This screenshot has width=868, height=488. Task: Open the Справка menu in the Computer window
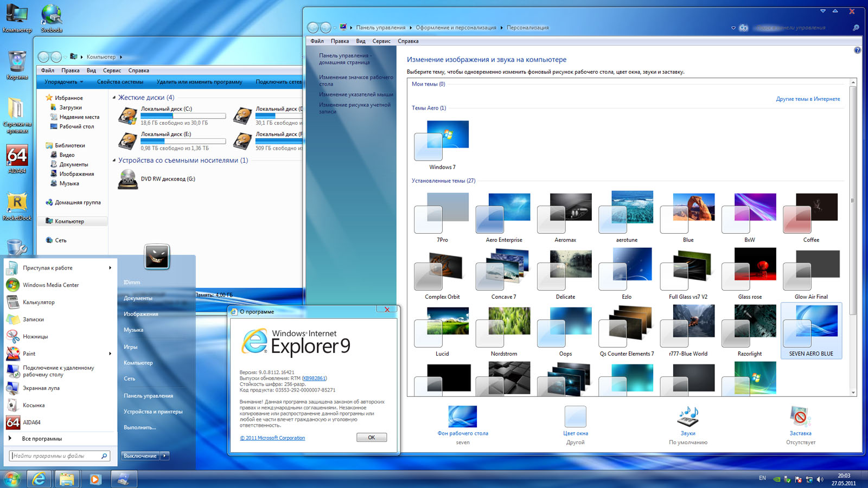point(139,70)
